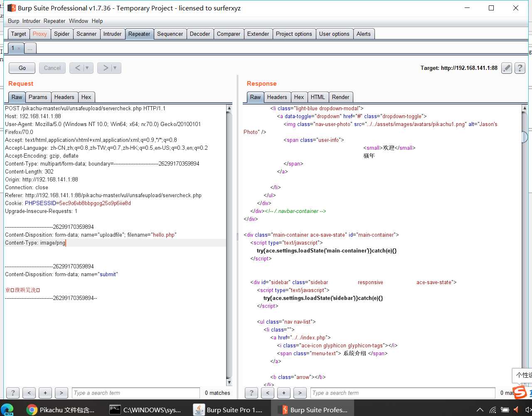
Task: Jump to next match in request search
Action: click(x=61, y=393)
